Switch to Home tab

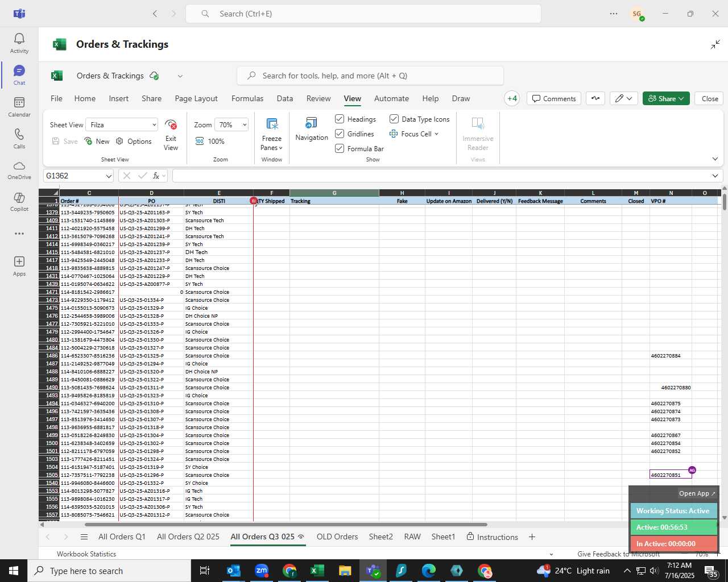[x=85, y=98]
